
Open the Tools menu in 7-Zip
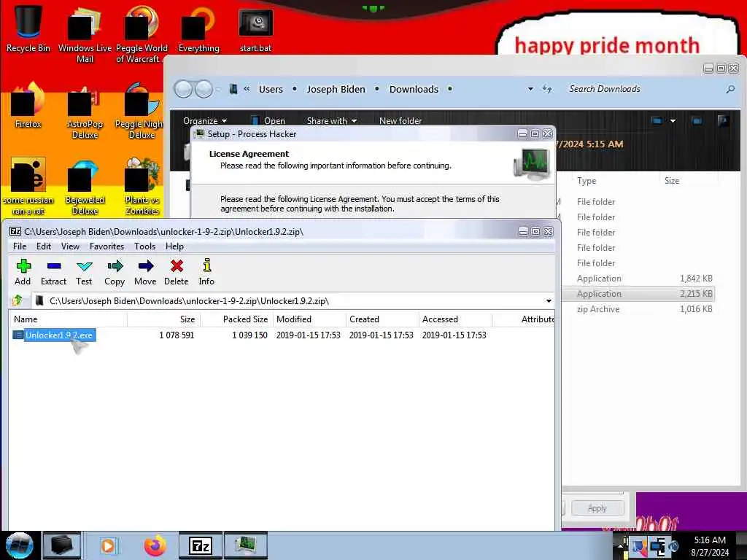click(x=145, y=246)
